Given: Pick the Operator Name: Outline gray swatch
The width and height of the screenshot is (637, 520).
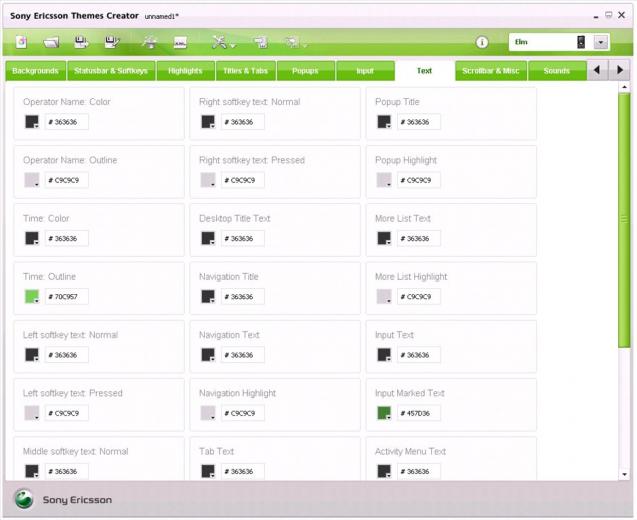Looking at the screenshot, I should pos(32,180).
